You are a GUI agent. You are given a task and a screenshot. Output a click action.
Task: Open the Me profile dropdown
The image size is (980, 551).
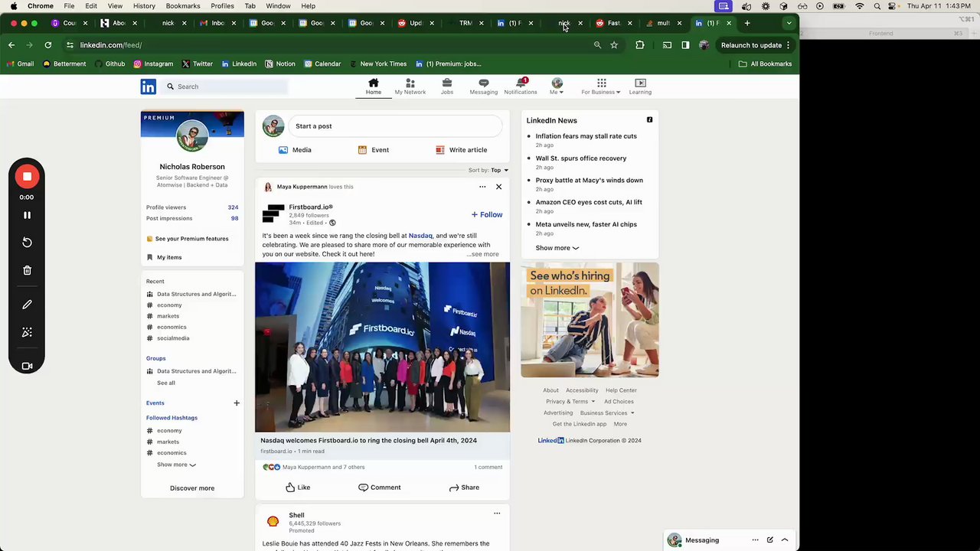557,86
